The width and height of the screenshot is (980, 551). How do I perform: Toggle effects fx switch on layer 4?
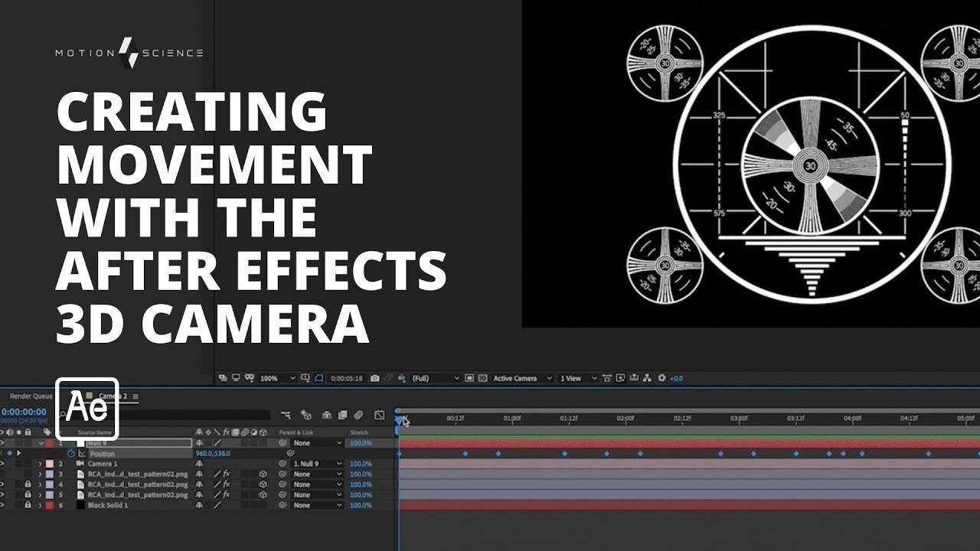tap(227, 484)
